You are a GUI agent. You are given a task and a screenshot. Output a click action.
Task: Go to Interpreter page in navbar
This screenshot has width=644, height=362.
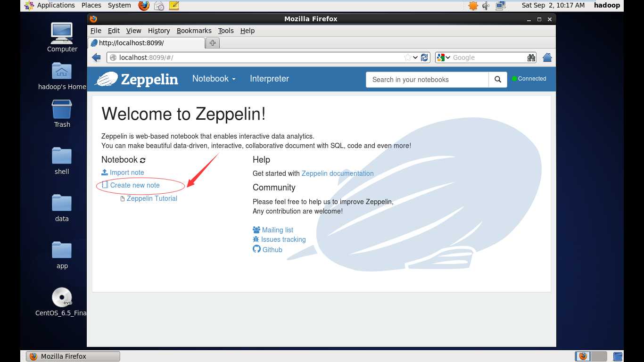(269, 79)
